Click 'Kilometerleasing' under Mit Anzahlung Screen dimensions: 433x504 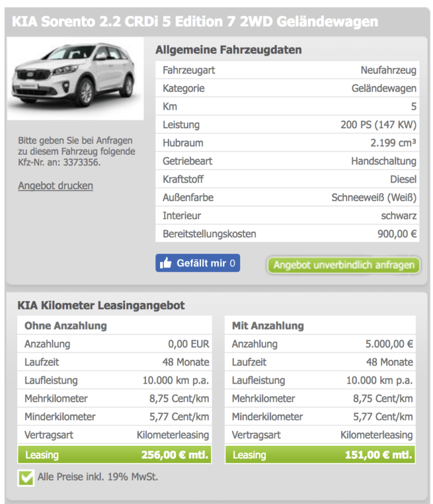point(377,435)
